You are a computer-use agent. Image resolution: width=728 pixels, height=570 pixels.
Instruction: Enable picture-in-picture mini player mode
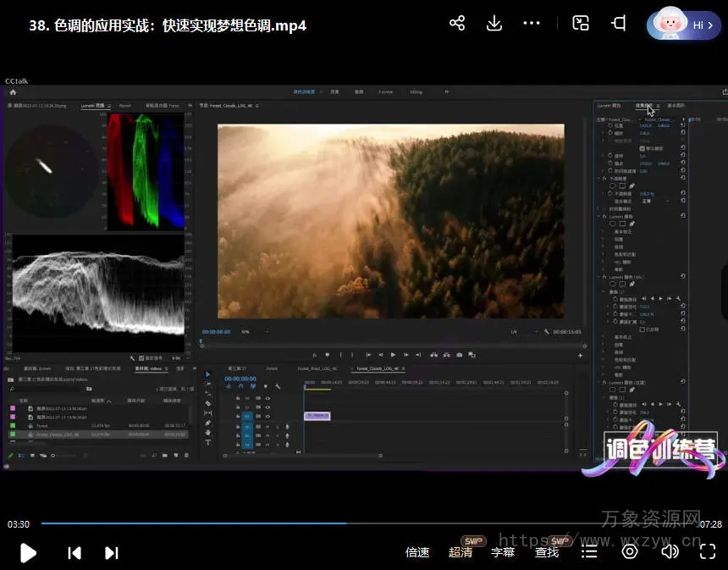click(x=581, y=24)
